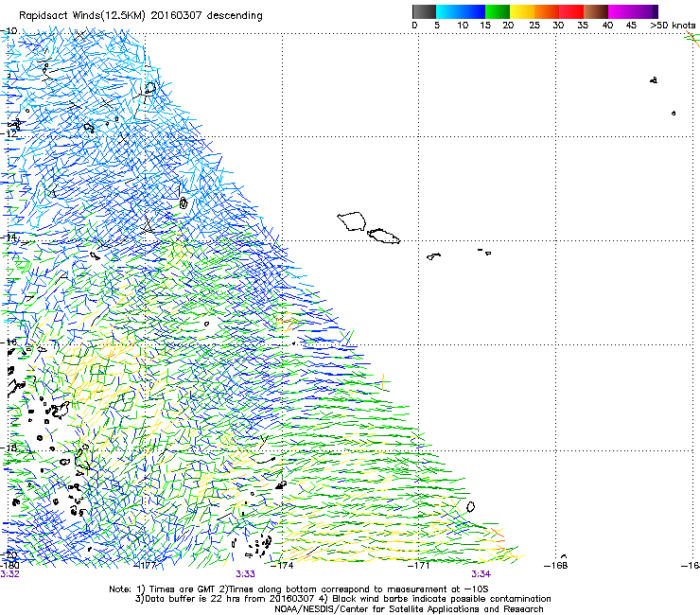
Task: Select the -174 longitude axis label
Action: pyautogui.click(x=282, y=565)
